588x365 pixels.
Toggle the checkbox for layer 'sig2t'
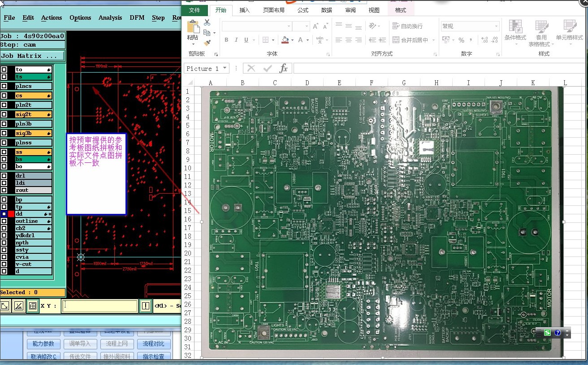4,114
